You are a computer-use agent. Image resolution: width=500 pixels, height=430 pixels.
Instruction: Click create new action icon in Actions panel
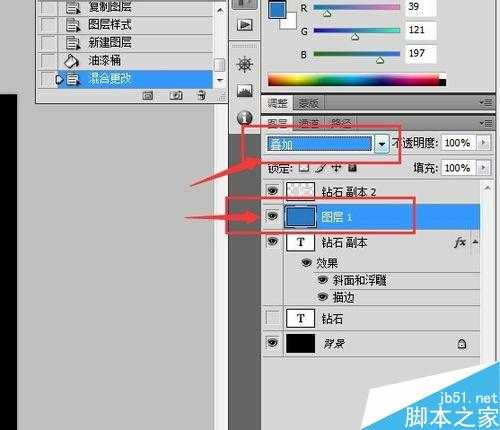(x=176, y=96)
